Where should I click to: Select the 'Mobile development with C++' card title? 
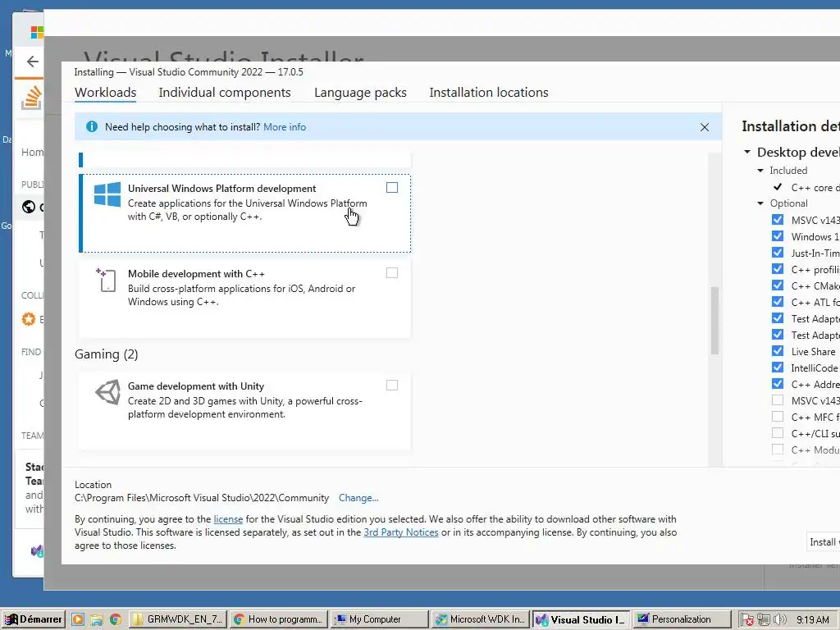click(x=196, y=274)
